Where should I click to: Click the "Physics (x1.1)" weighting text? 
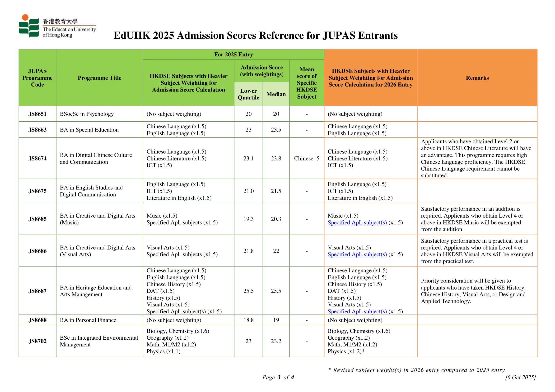(x=163, y=351)
